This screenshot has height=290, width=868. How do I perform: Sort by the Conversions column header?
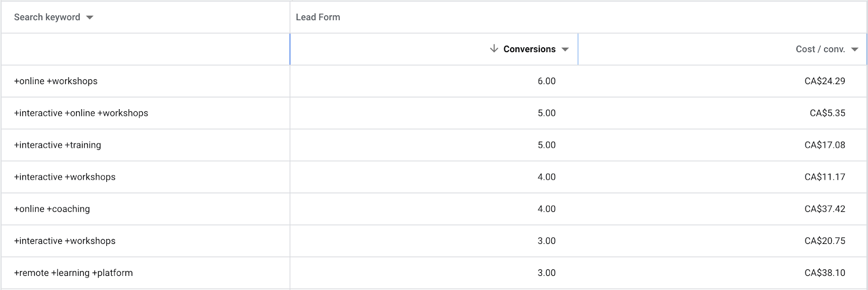point(529,49)
